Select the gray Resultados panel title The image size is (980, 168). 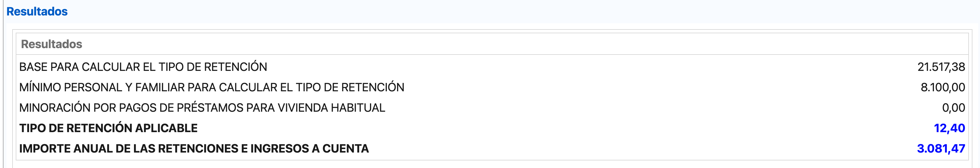pyautogui.click(x=51, y=44)
